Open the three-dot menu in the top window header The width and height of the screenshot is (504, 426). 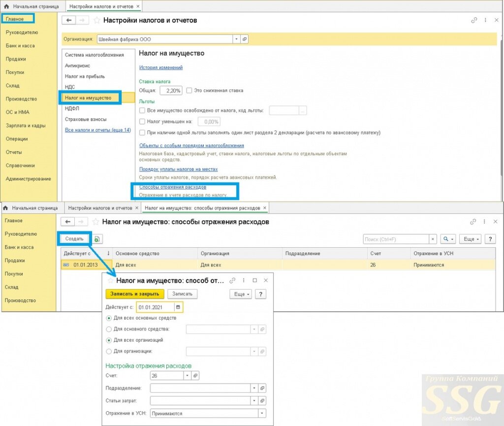[x=485, y=20]
